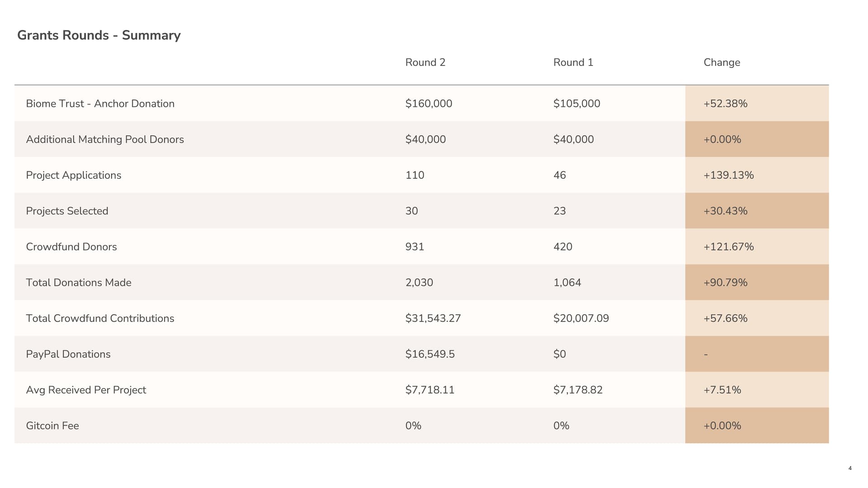868x488 pixels.
Task: Select the $31,543.27 crowdfund contributions value
Action: tap(433, 318)
